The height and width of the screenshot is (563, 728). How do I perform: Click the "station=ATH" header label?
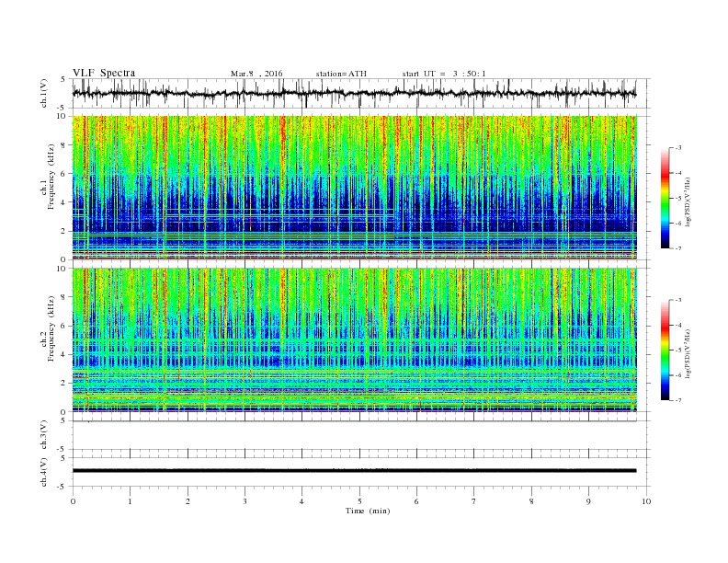click(341, 74)
